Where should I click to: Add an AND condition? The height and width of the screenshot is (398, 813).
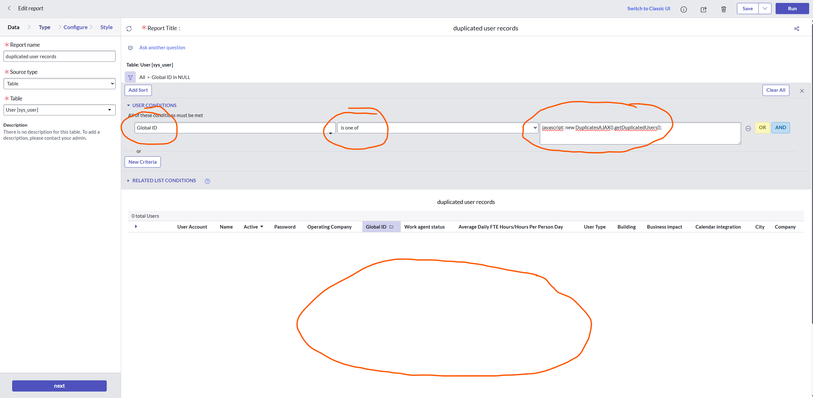(780, 128)
